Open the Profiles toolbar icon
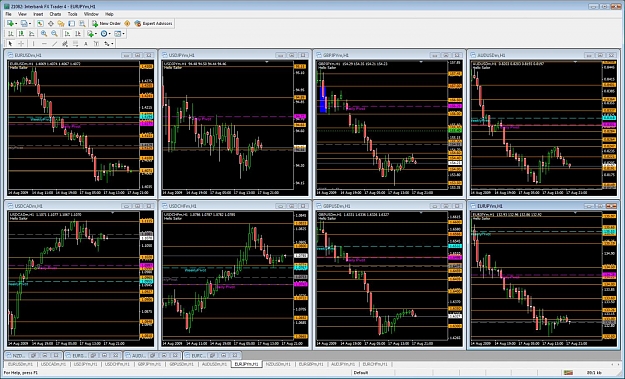The height and width of the screenshot is (379, 625). pos(24,24)
